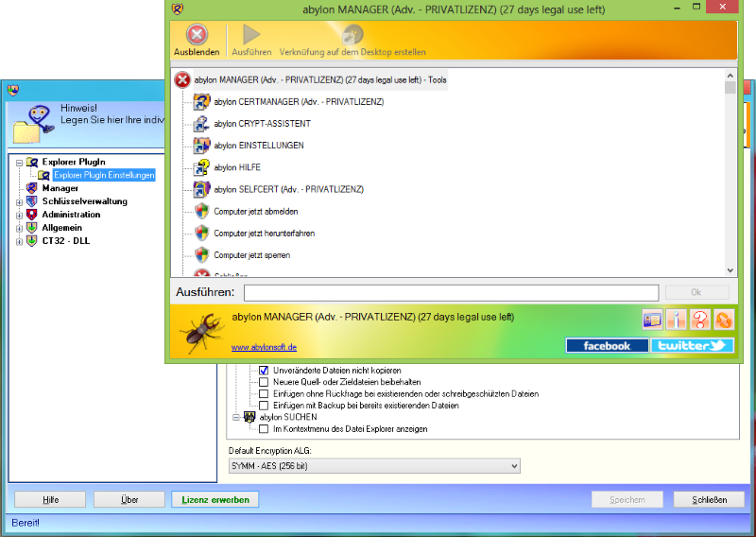The width and height of the screenshot is (756, 537).
Task: Expand the CT32 - DLL tree node
Action: pos(19,241)
